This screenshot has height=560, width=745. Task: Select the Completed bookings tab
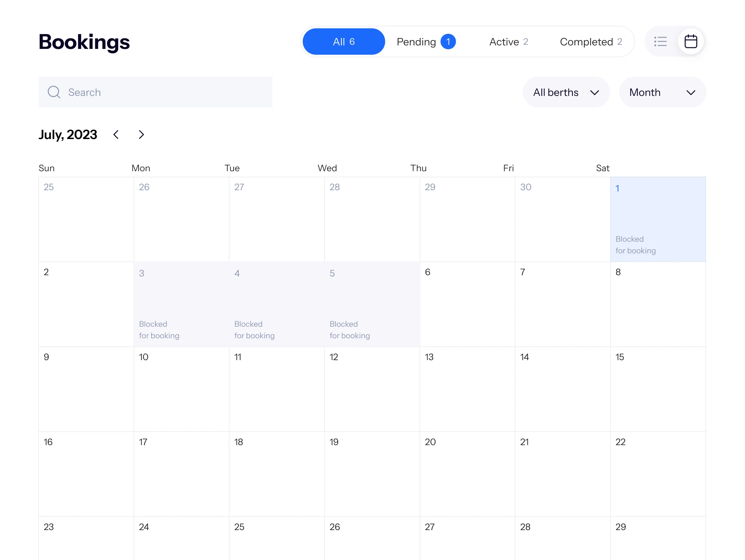point(590,42)
